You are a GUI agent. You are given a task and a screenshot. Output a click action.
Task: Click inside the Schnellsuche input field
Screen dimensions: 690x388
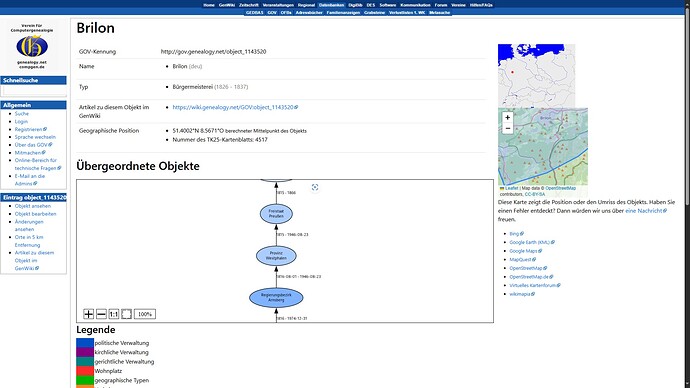click(x=34, y=91)
